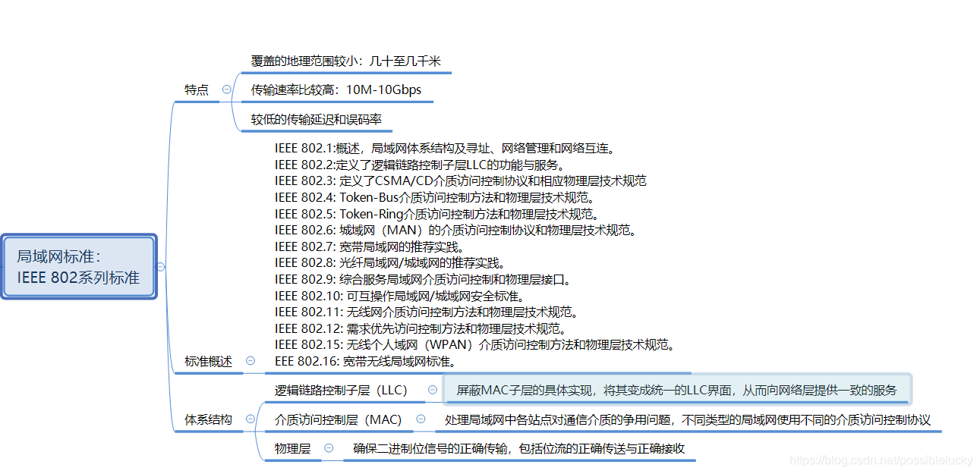Collapse the 物理层 subtopic
The width and height of the screenshot is (980, 474).
[x=328, y=447]
